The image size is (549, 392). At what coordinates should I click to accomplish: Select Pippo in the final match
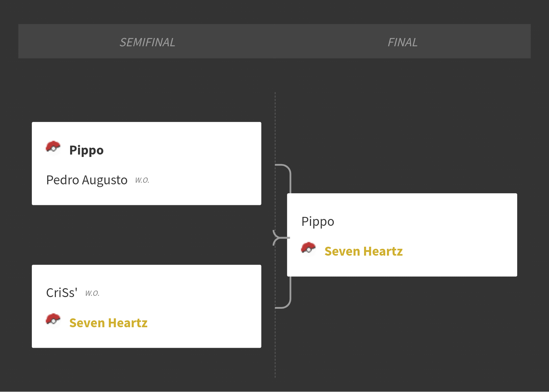317,222
